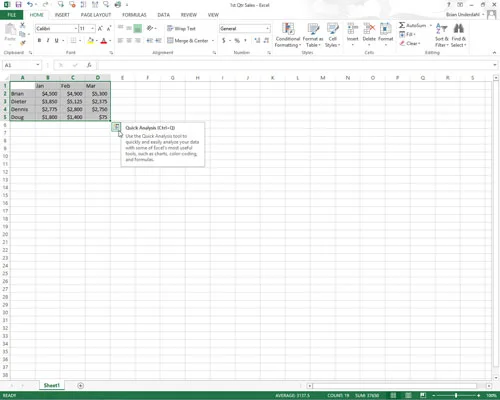Open Conditional Formatting menu

click(x=288, y=35)
